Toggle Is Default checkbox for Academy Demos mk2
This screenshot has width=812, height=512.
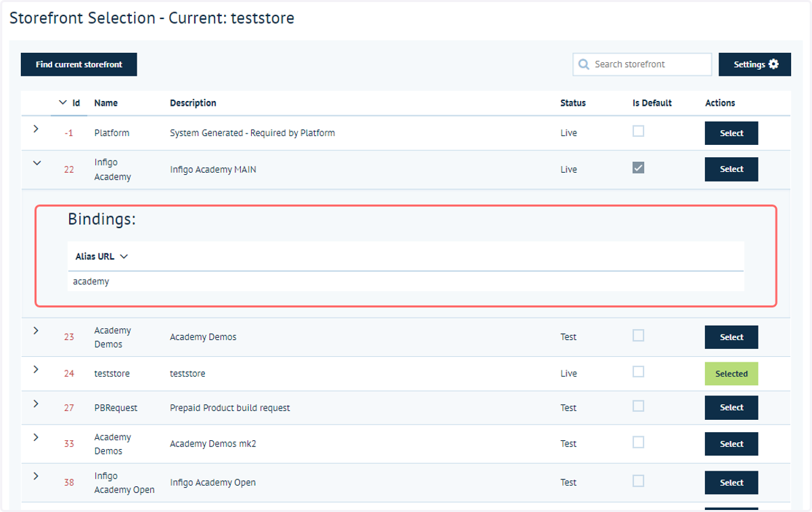638,442
